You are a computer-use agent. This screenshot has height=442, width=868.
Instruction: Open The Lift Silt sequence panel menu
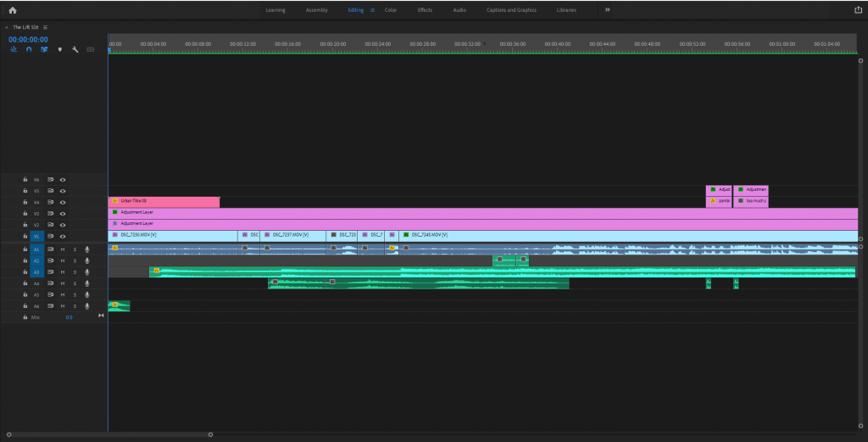(45, 27)
